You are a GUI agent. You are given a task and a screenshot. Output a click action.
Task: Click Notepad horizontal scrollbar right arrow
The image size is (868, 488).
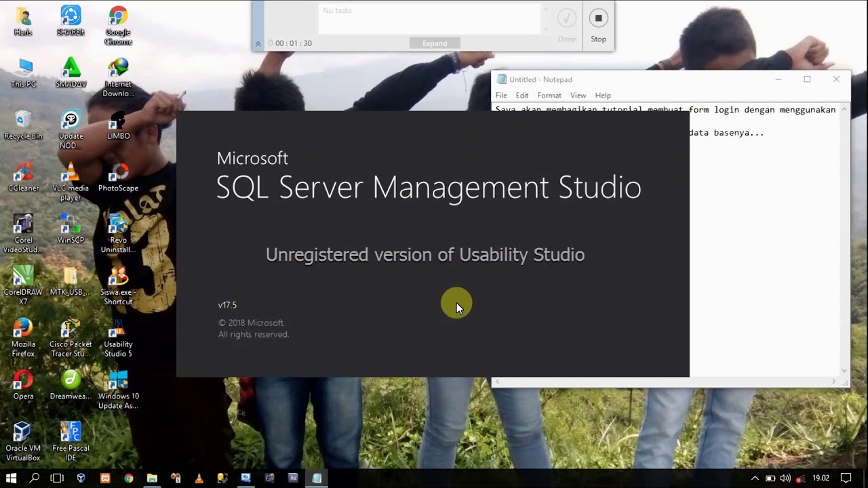[x=834, y=382]
